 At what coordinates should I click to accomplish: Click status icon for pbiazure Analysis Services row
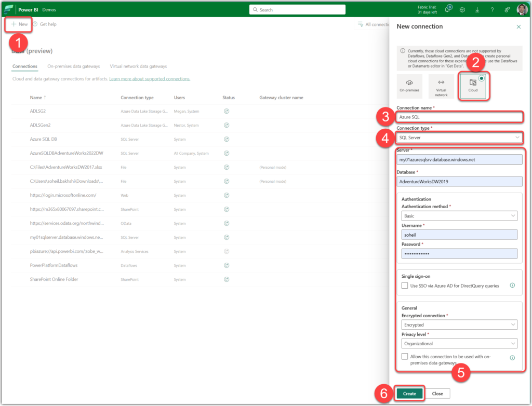tap(227, 251)
